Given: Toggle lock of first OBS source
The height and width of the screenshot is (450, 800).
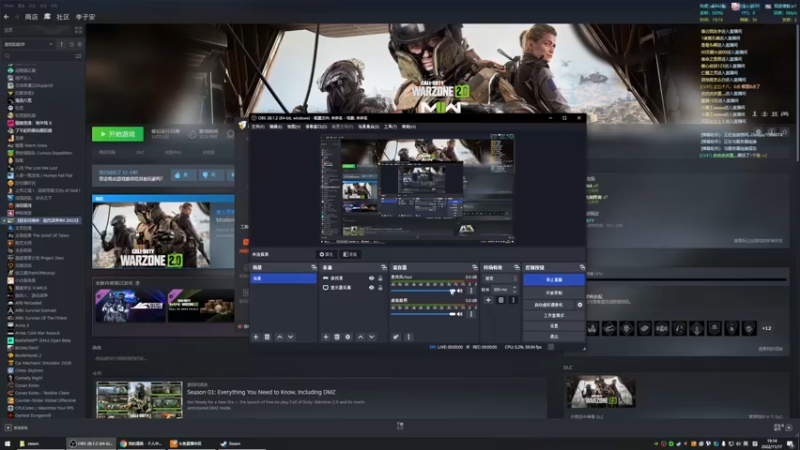Looking at the screenshot, I should 380,278.
